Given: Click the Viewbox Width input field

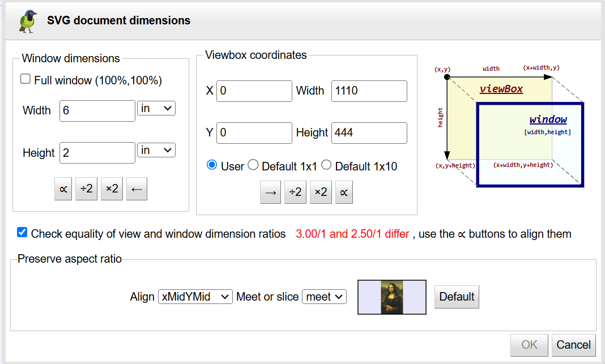Looking at the screenshot, I should (369, 91).
